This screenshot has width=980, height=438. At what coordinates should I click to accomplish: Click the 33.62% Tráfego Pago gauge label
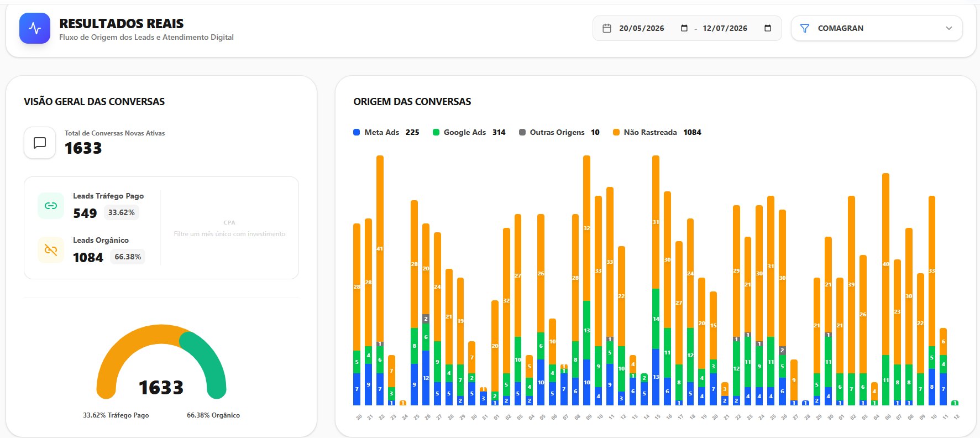[116, 415]
